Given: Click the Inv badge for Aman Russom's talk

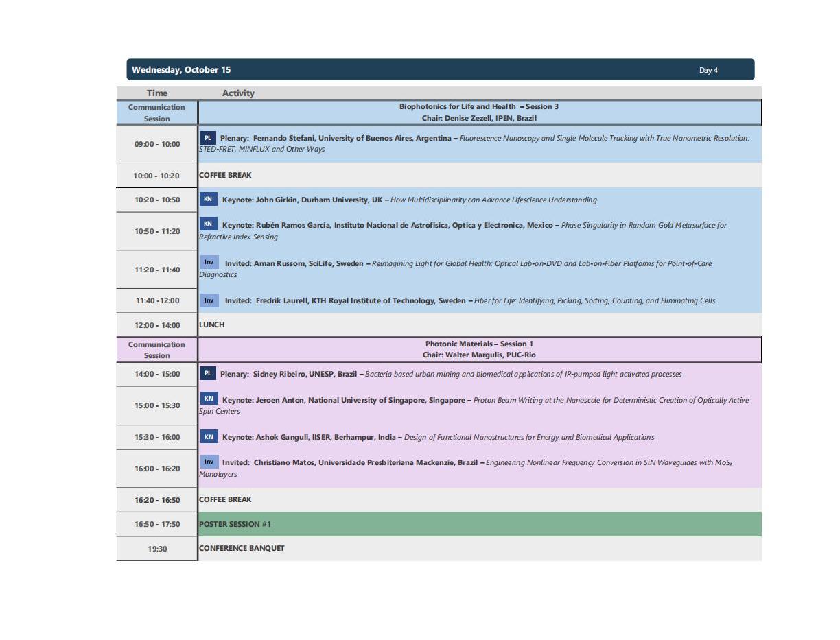Looking at the screenshot, I should pos(209,263).
